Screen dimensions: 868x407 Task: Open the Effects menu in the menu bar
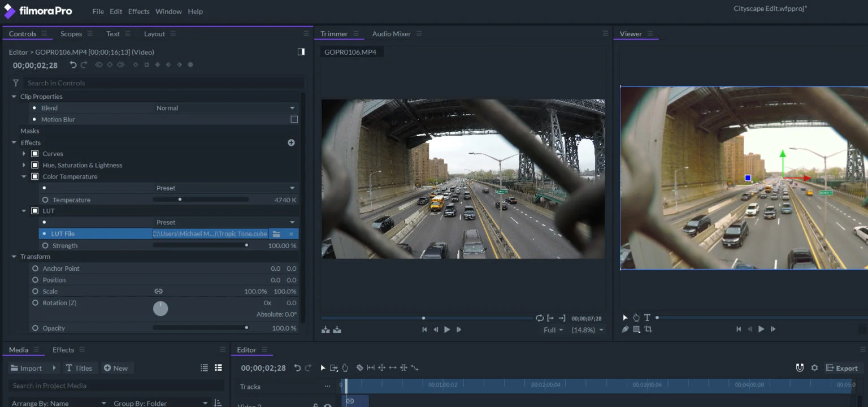tap(138, 11)
